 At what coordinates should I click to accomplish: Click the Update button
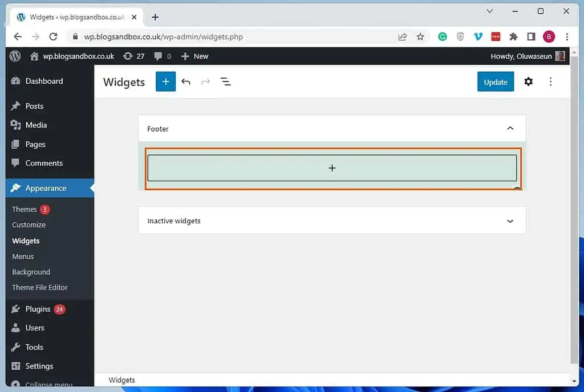[495, 81]
